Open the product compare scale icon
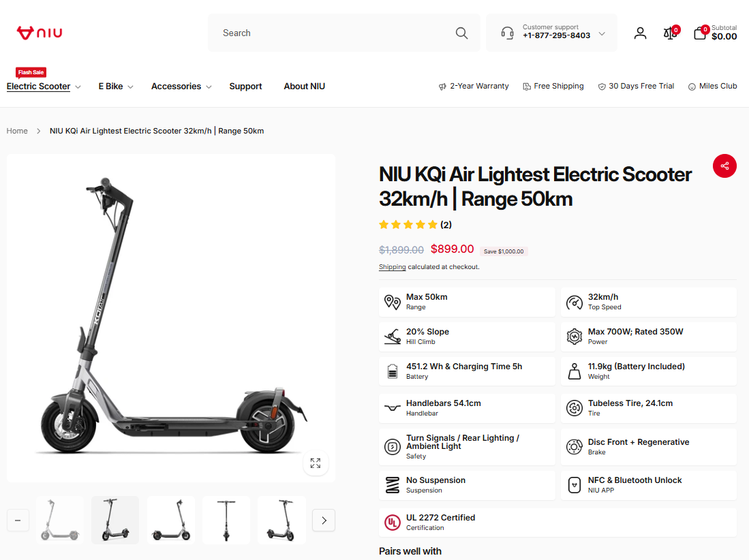This screenshot has height=560, width=749. [670, 33]
